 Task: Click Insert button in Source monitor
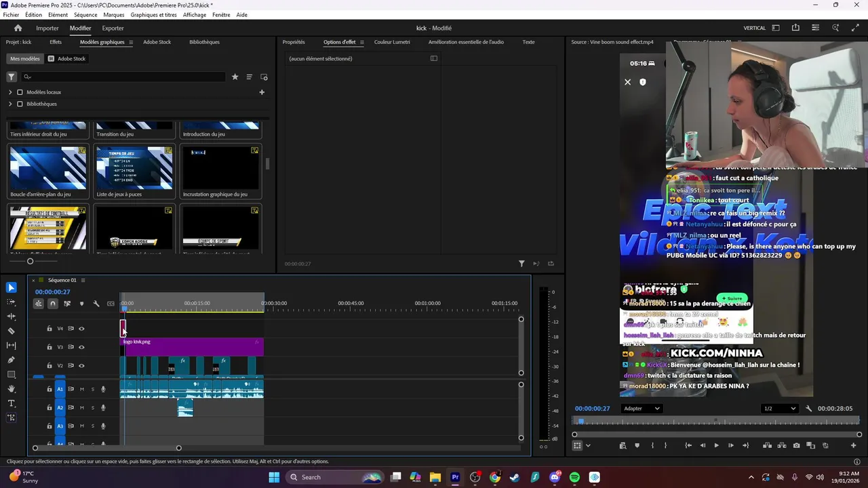point(767,445)
